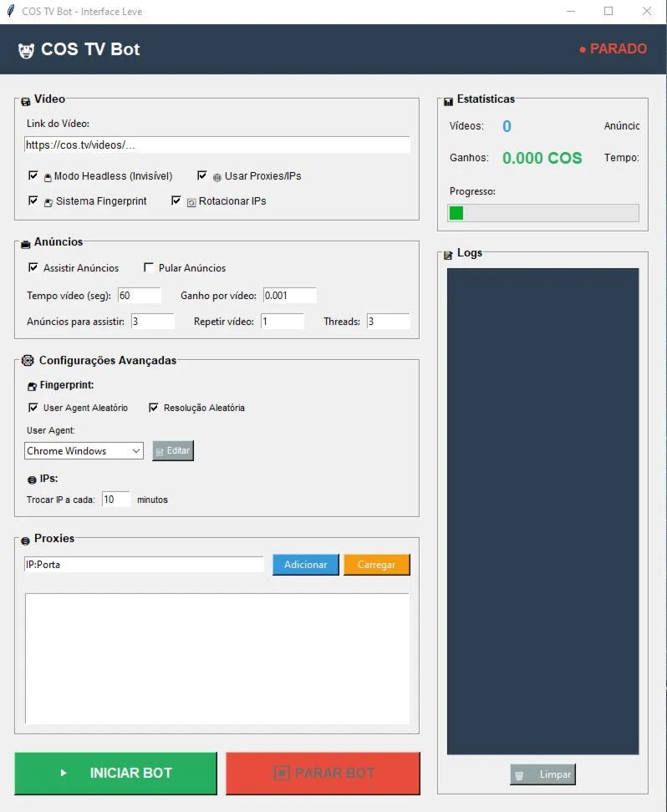Click the PARADO status text
The height and width of the screenshot is (812, 667).
(619, 49)
